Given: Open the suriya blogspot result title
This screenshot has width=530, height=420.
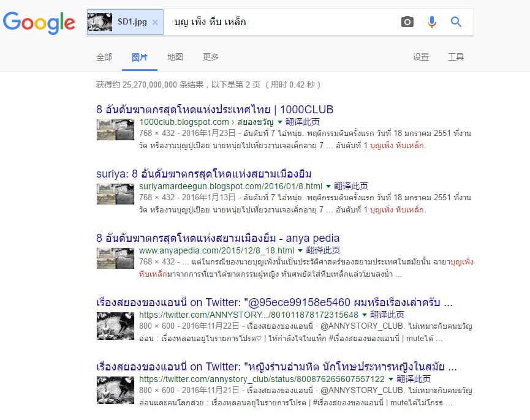Looking at the screenshot, I should point(204,174).
